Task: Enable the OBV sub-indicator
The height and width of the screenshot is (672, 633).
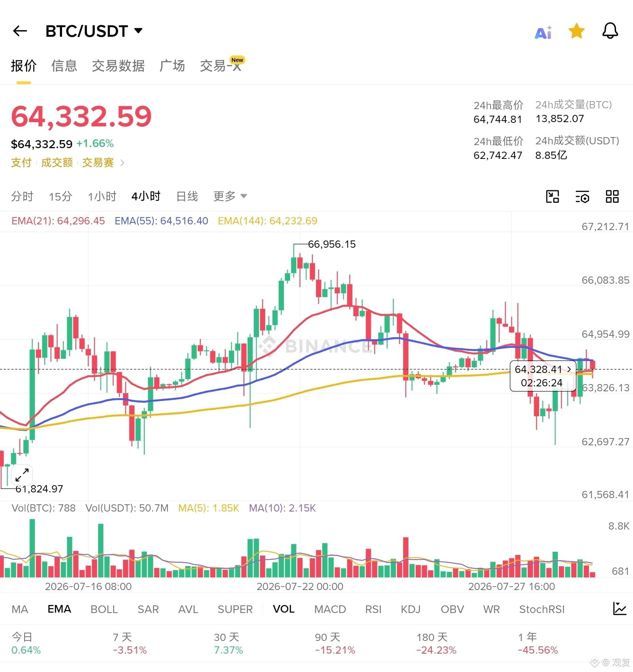Action: 452,609
